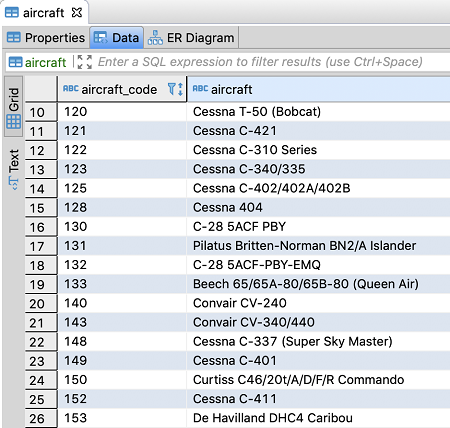
Task: Select the Convair CV-240 cell
Action: point(318,303)
